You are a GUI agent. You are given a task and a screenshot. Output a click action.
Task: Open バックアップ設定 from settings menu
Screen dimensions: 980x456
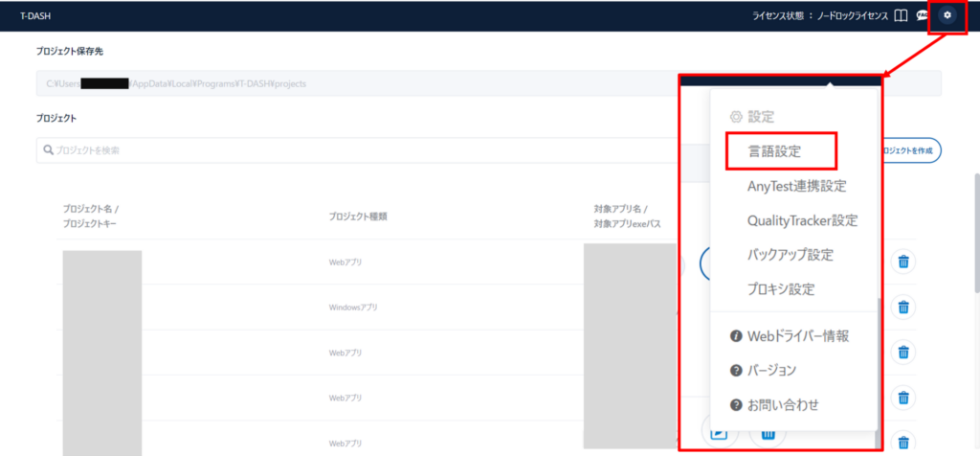click(x=790, y=255)
